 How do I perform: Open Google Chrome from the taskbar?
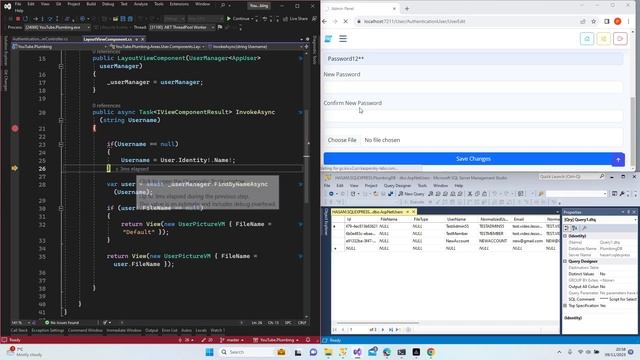coord(431,352)
